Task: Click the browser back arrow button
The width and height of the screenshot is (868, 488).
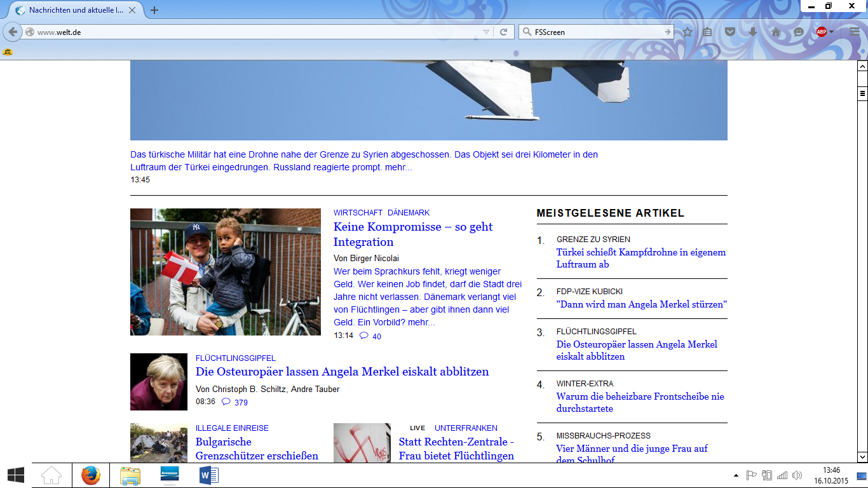Action: pyautogui.click(x=13, y=32)
